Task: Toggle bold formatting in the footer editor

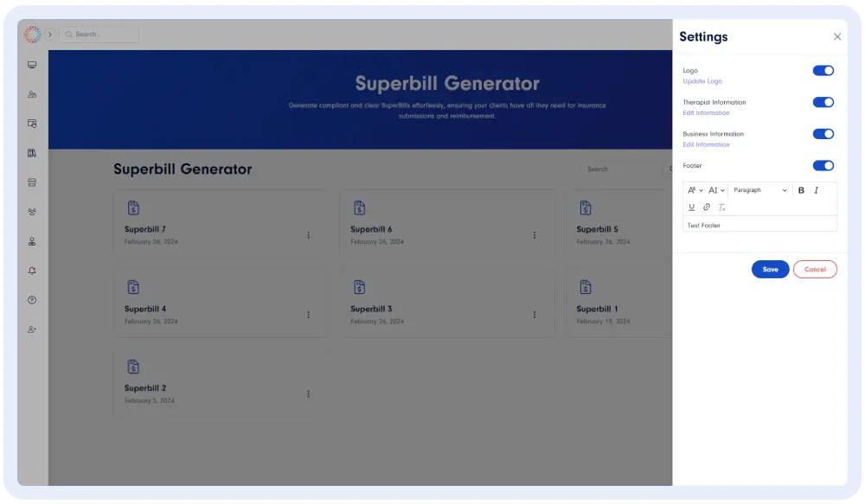Action: click(801, 190)
